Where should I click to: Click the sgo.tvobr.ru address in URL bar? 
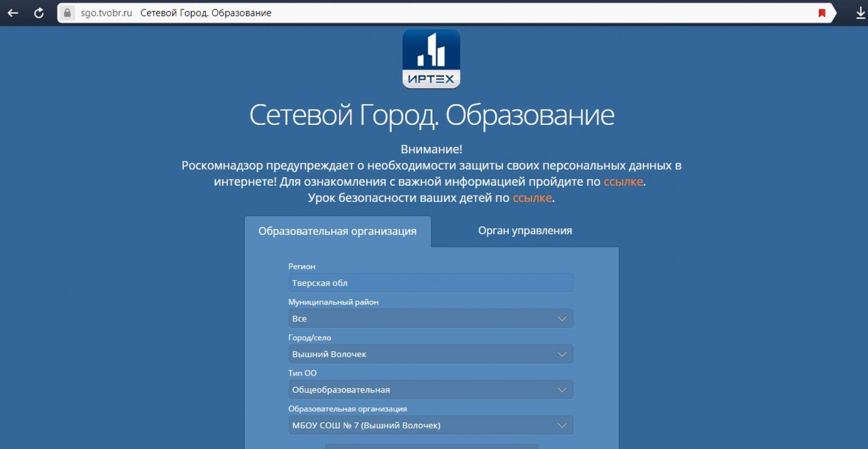[106, 13]
